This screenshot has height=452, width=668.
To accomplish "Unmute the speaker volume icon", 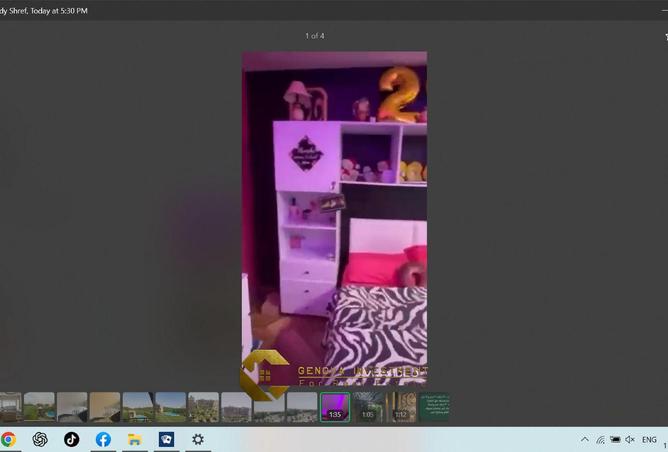I will point(630,440).
